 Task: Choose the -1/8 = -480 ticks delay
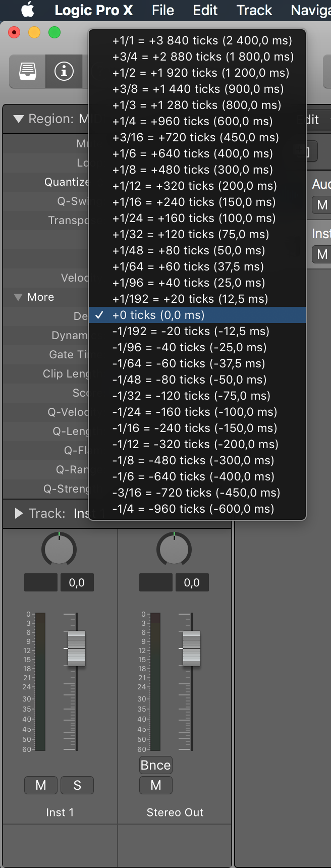click(x=193, y=460)
